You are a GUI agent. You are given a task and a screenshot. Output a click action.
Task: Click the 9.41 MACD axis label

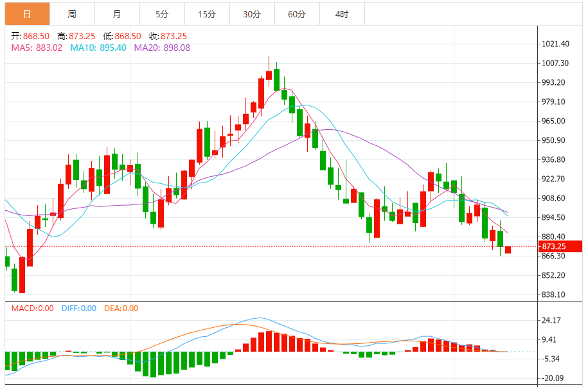point(549,339)
